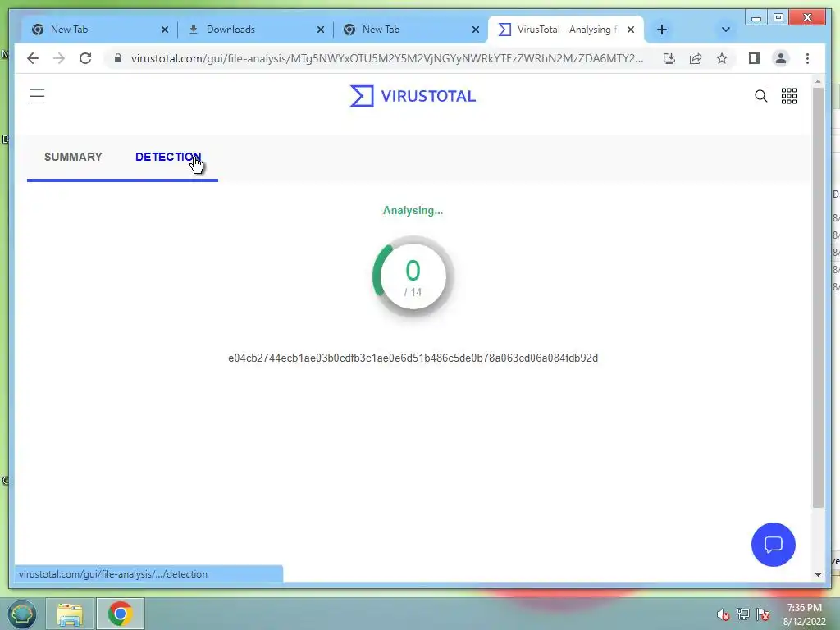Screen dimensions: 840x630
Task: Click the VirusTotal logo
Action: click(x=413, y=96)
